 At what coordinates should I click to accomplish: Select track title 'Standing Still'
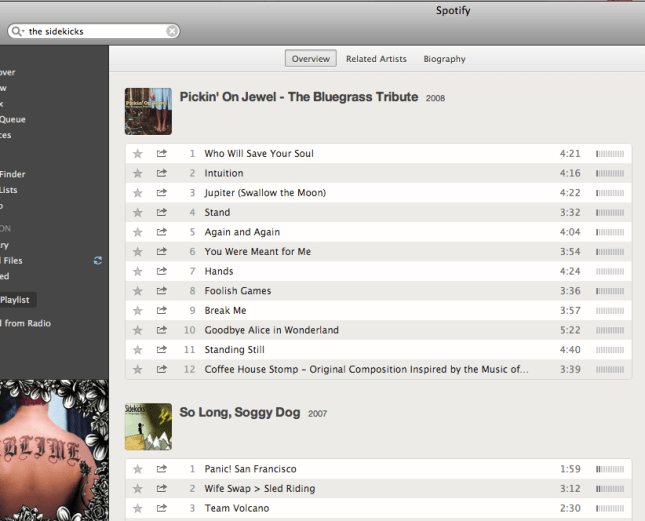(x=234, y=350)
